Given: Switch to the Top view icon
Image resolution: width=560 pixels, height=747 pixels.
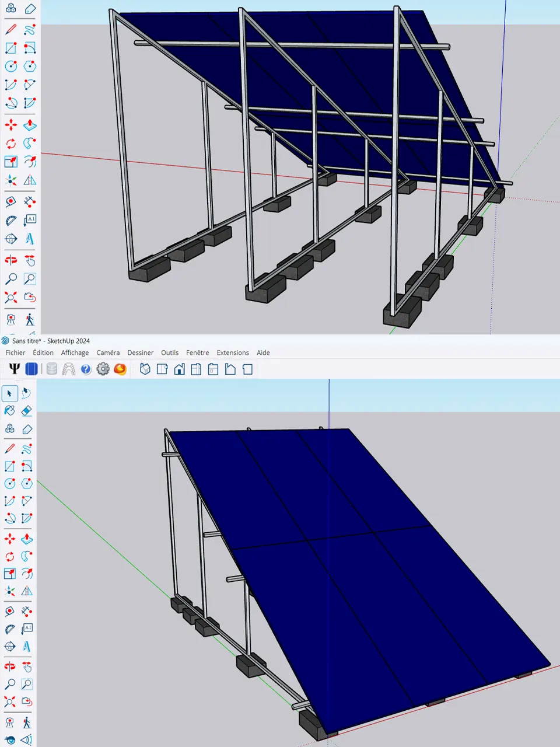Looking at the screenshot, I should click(162, 369).
